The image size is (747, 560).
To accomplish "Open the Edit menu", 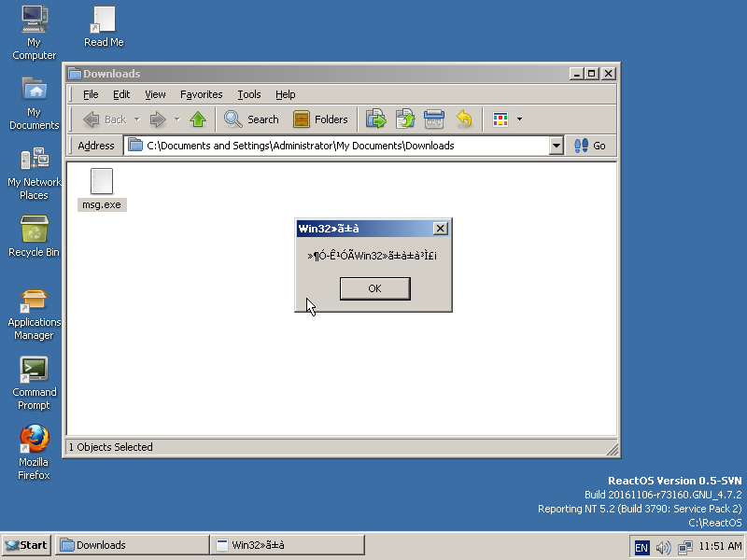I will (121, 94).
